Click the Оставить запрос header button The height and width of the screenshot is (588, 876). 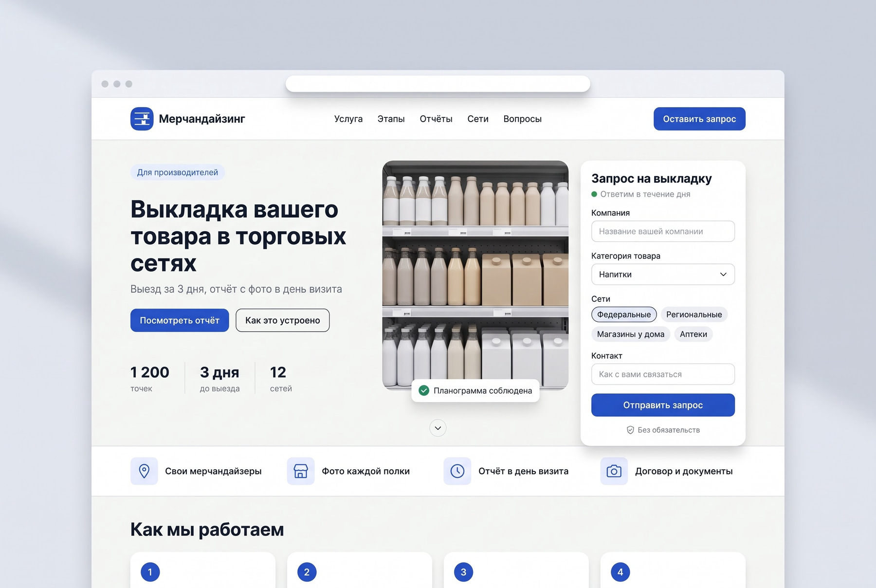pyautogui.click(x=699, y=119)
